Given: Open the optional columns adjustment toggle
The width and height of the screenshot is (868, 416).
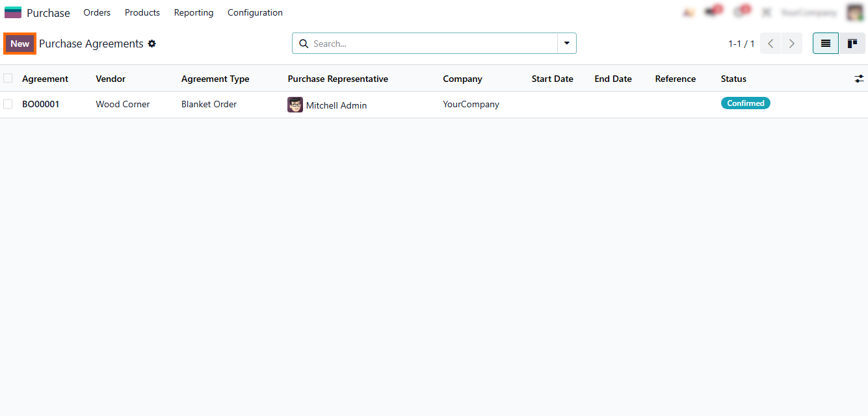Looking at the screenshot, I should click(859, 79).
